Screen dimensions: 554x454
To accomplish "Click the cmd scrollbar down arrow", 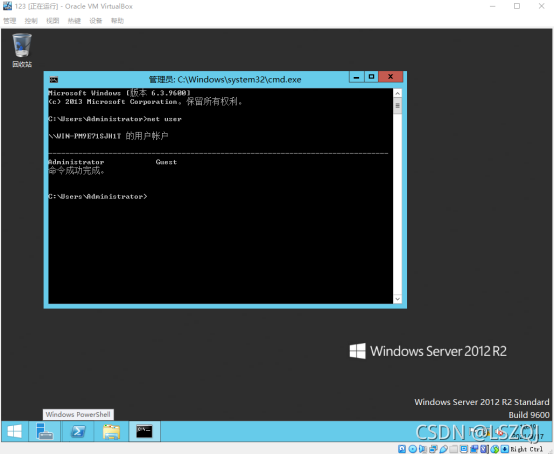I will pos(397,299).
